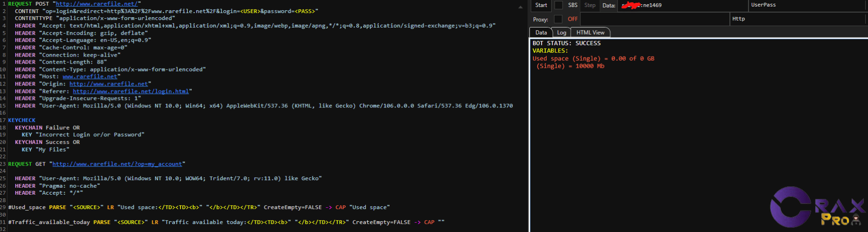Open the Log tab
Screen dimensions: 868x232
pos(562,33)
